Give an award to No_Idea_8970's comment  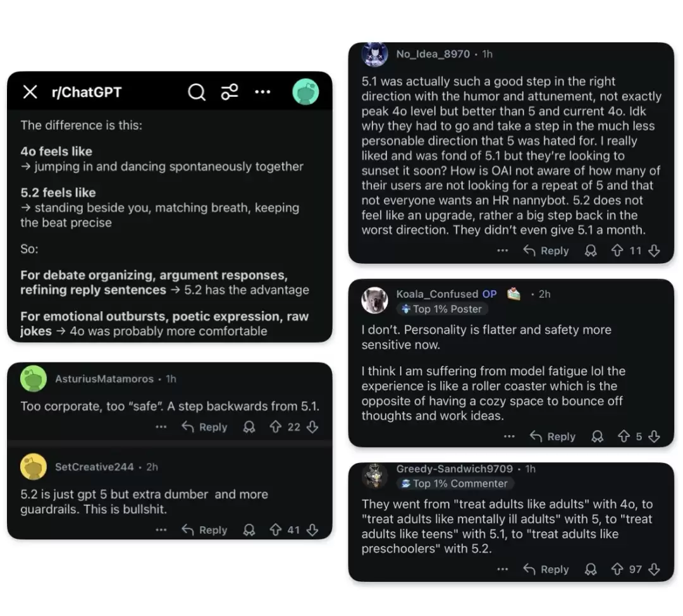[591, 251]
